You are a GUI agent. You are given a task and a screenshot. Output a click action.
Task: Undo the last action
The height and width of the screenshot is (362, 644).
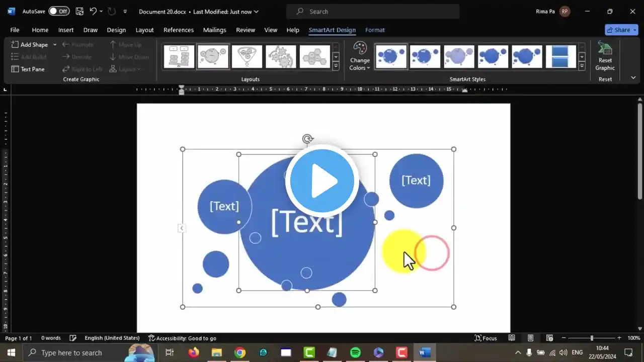[93, 11]
